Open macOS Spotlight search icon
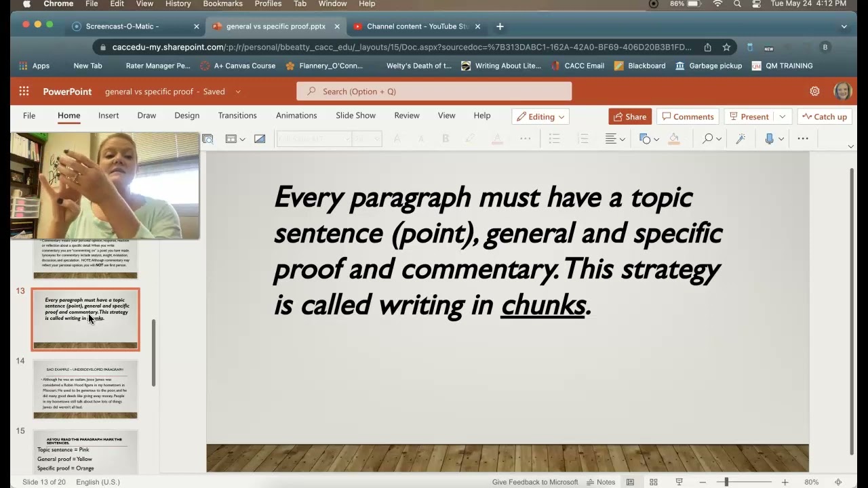This screenshot has height=488, width=868. 737,4
